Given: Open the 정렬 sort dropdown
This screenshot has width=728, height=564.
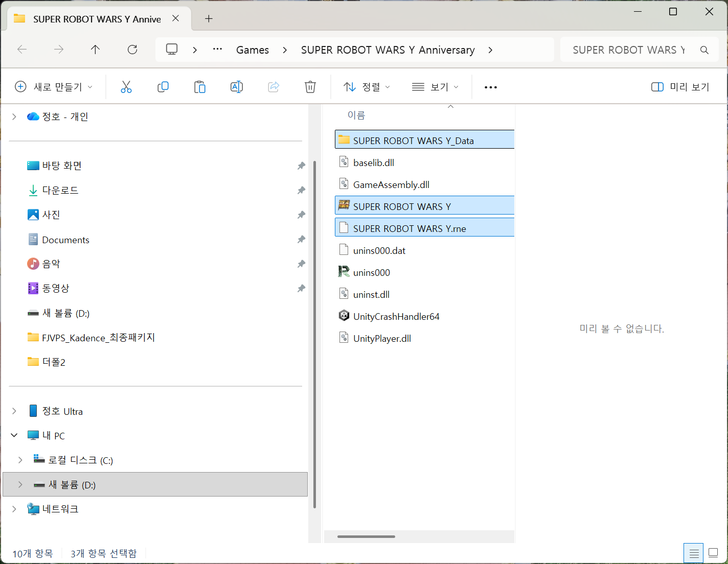Looking at the screenshot, I should (x=367, y=87).
